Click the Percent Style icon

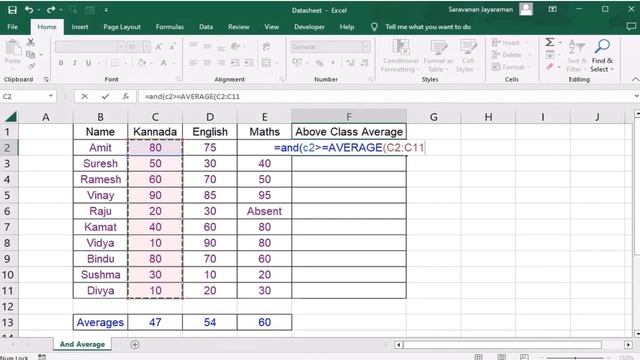[x=320, y=62]
